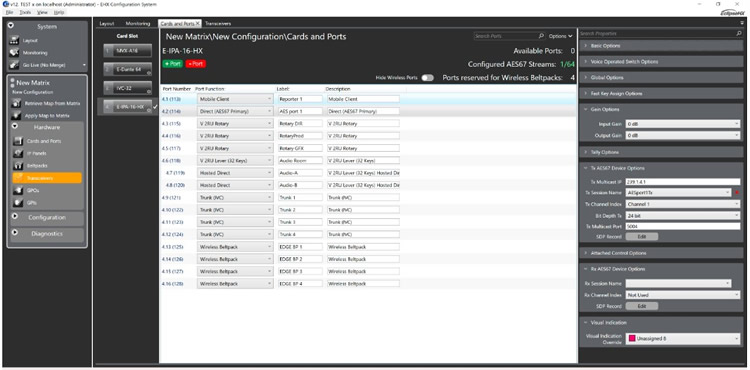Click the green + Port button
Viewport: 750px width, 370px height.
point(173,64)
